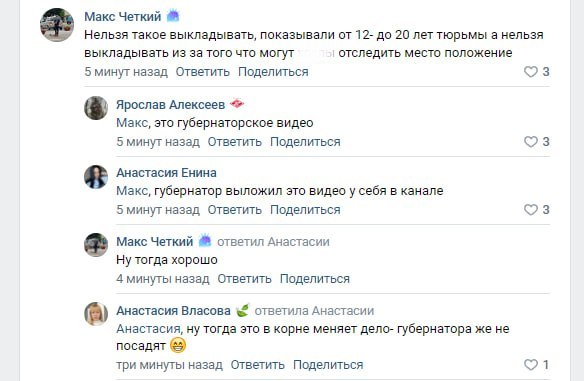Open the Анастасия Власова name link
This screenshot has width=584, height=381.
pyautogui.click(x=174, y=311)
